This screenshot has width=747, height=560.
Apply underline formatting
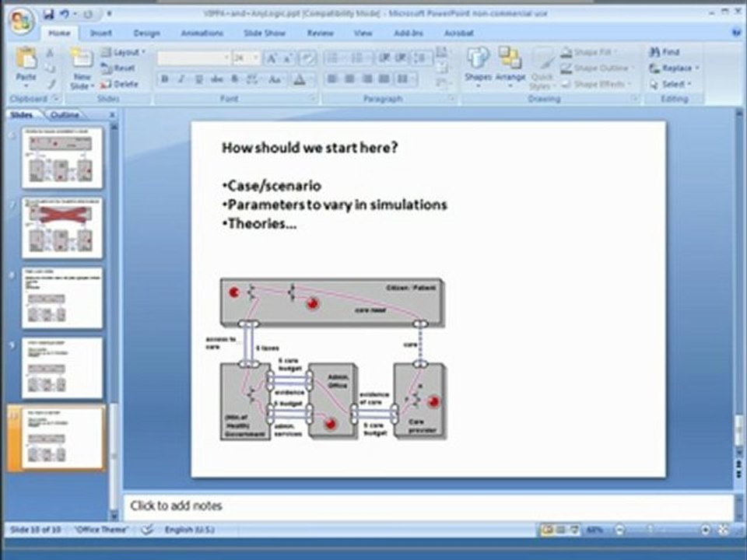(x=199, y=79)
